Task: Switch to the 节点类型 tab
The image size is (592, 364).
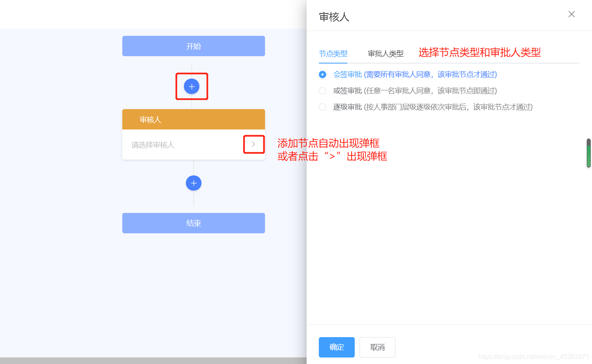Action: (333, 53)
